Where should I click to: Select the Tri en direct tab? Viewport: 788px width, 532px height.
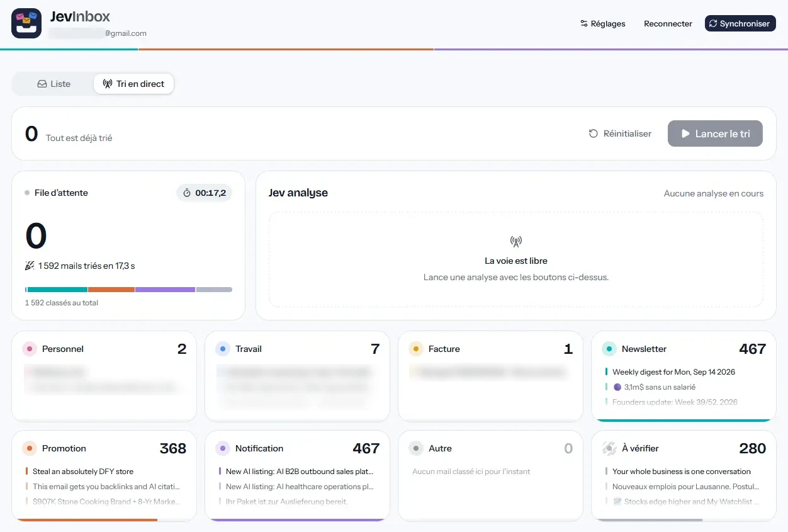[133, 84]
